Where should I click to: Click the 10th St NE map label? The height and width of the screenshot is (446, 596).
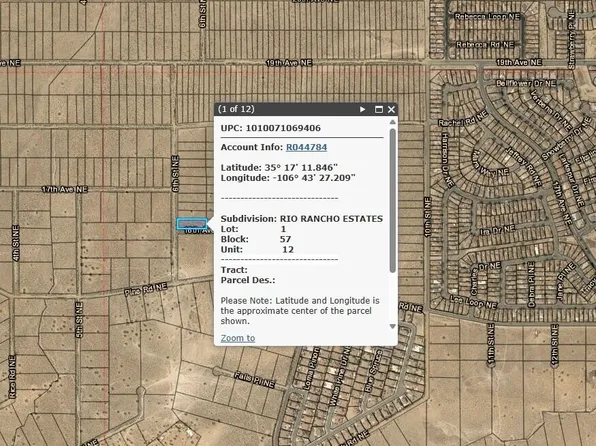coord(427,217)
